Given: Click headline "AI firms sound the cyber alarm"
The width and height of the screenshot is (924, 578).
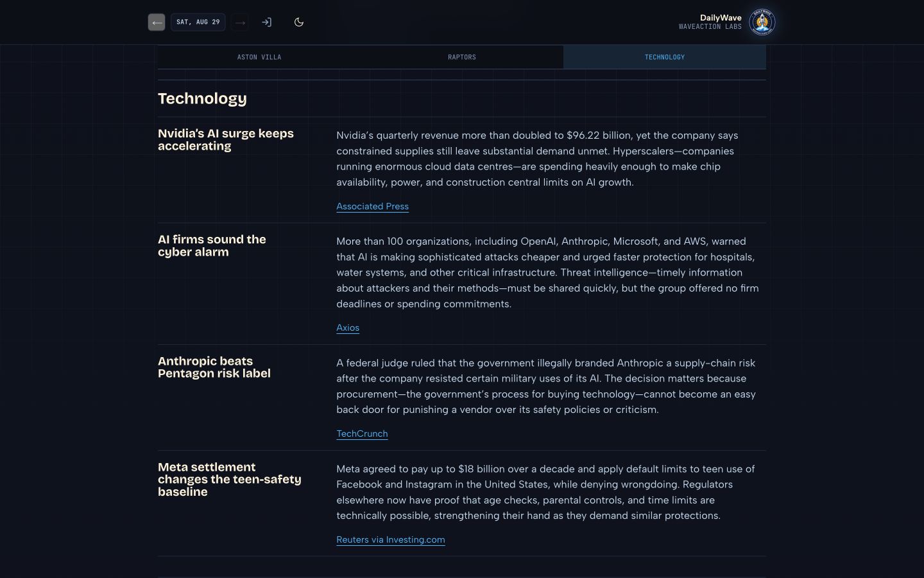Looking at the screenshot, I should (x=212, y=245).
